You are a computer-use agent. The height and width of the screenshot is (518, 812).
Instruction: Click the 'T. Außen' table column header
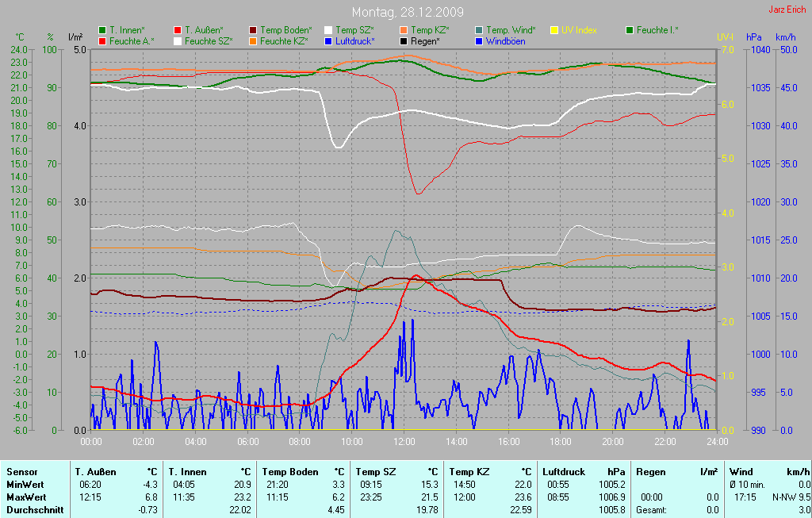(95, 472)
